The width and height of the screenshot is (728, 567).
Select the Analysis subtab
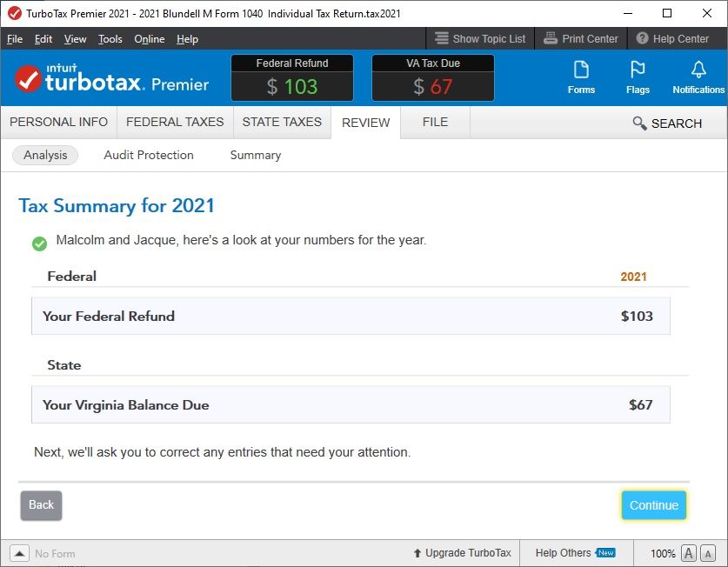[x=45, y=155]
